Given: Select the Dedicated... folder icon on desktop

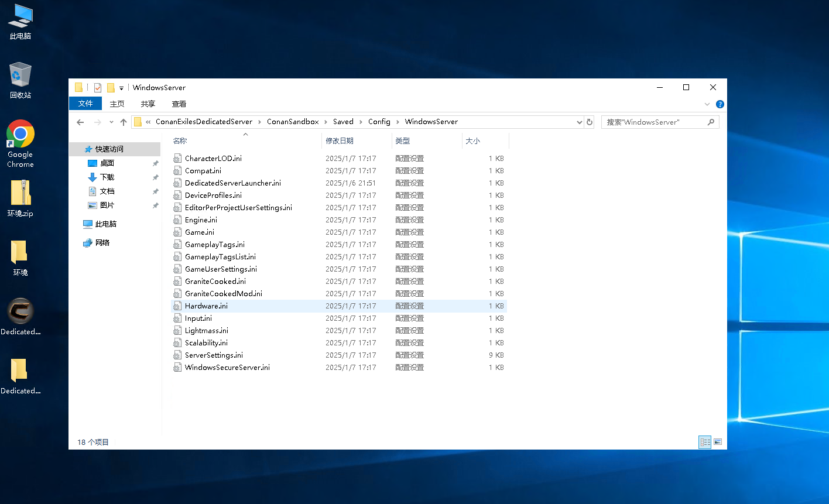Looking at the screenshot, I should [x=20, y=376].
